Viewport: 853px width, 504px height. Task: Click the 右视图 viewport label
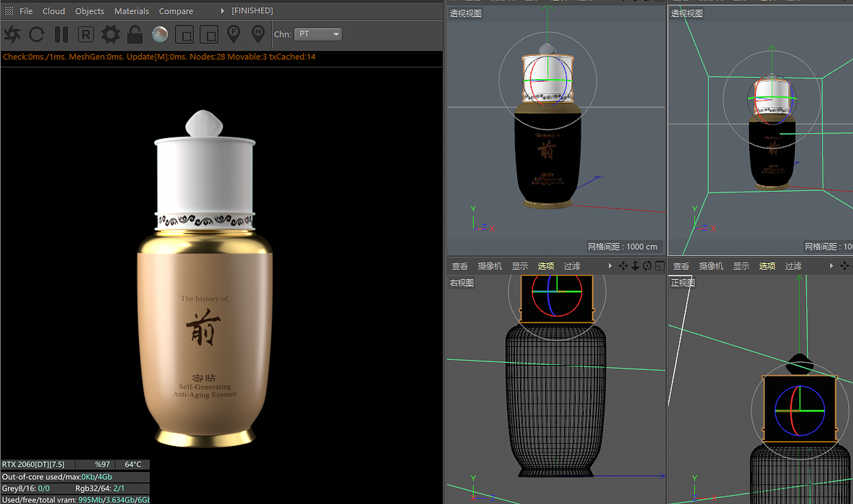coord(462,283)
